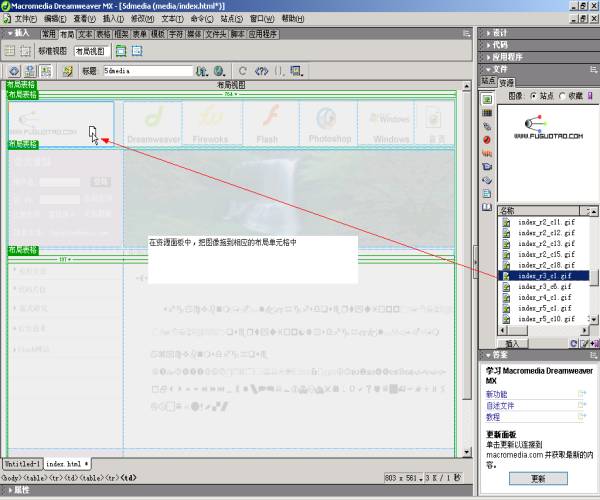Open the 编辑(E) menu
Image resolution: width=600 pixels, height=500 pixels.
[55, 19]
